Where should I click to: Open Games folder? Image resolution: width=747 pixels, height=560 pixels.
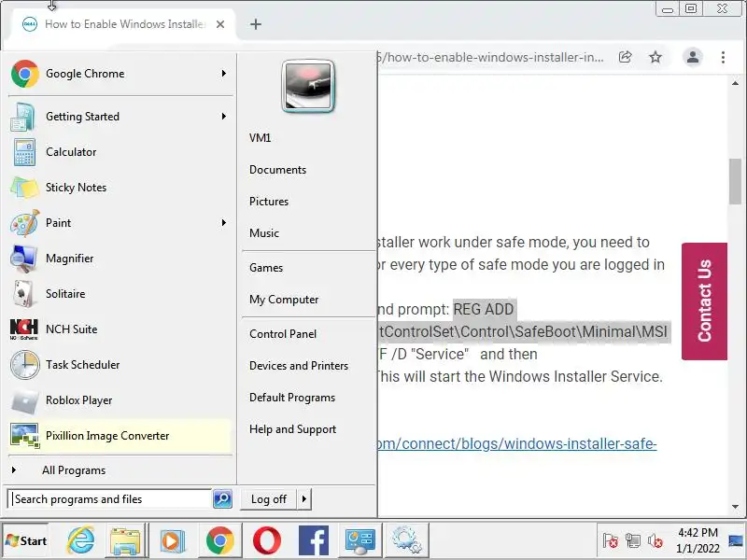pyautogui.click(x=266, y=268)
